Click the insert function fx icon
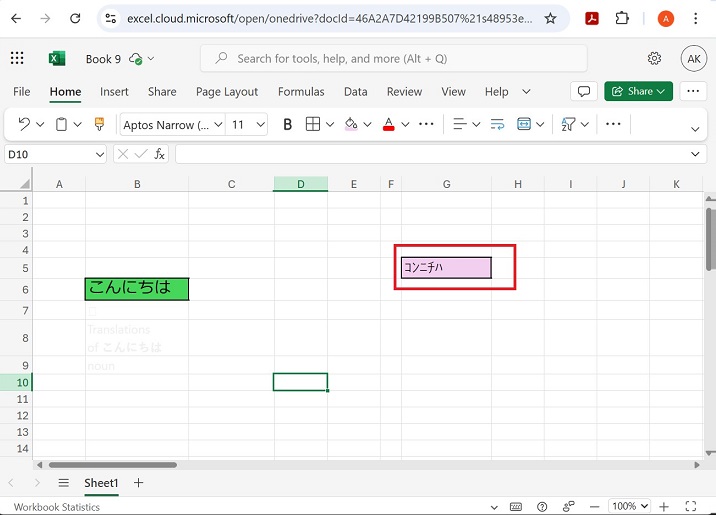 pyautogui.click(x=160, y=154)
